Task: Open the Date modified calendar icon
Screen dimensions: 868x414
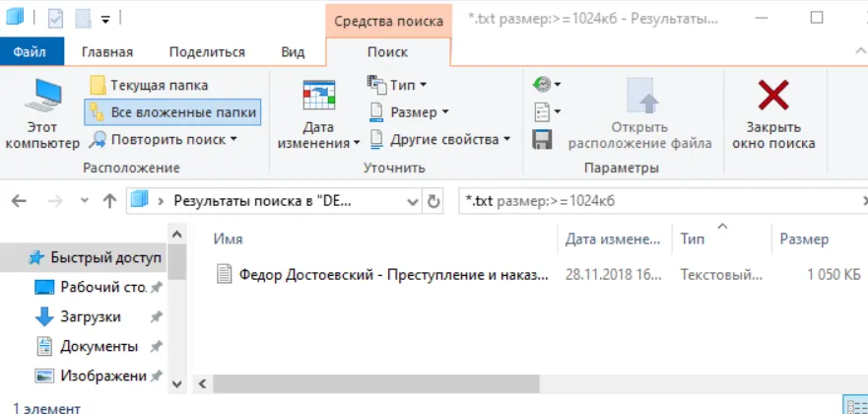Action: click(x=319, y=95)
